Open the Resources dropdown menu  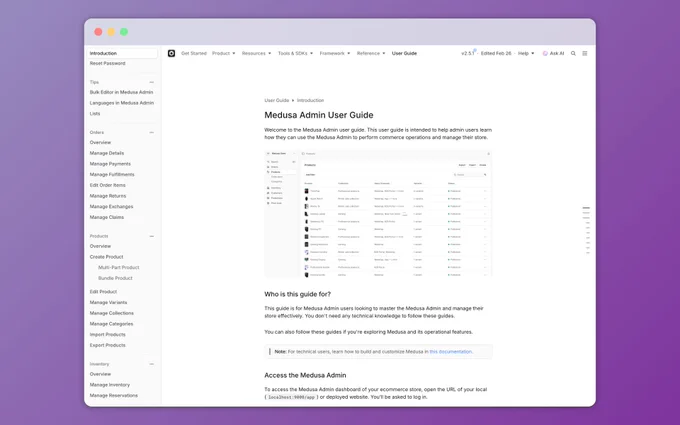pyautogui.click(x=256, y=53)
